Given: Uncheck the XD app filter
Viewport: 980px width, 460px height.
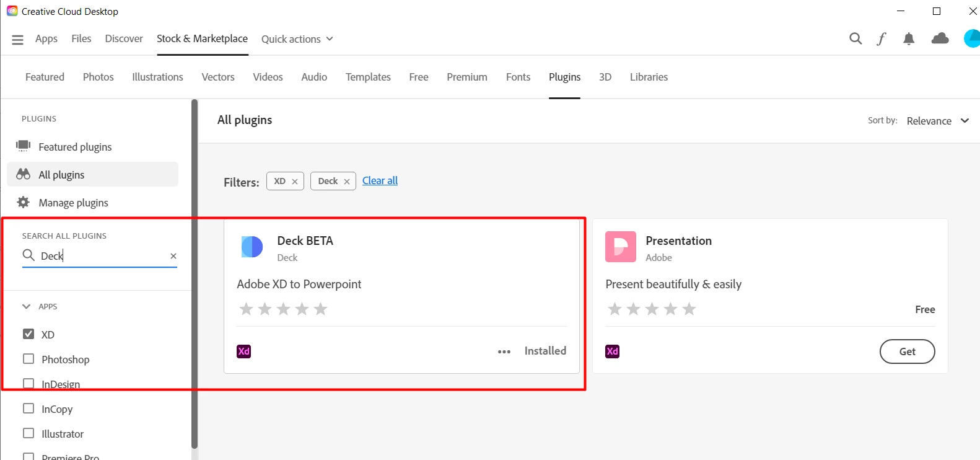Looking at the screenshot, I should [x=28, y=334].
